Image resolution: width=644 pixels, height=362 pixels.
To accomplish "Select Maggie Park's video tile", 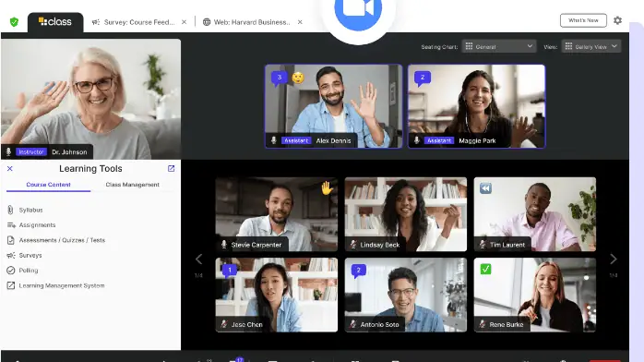I will 476,106.
